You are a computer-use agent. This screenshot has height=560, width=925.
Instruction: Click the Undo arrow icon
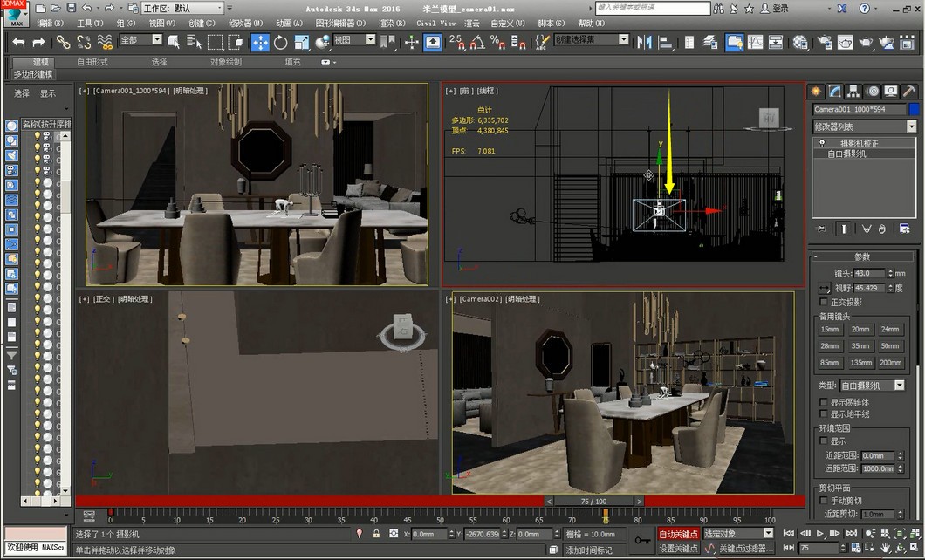(x=18, y=42)
